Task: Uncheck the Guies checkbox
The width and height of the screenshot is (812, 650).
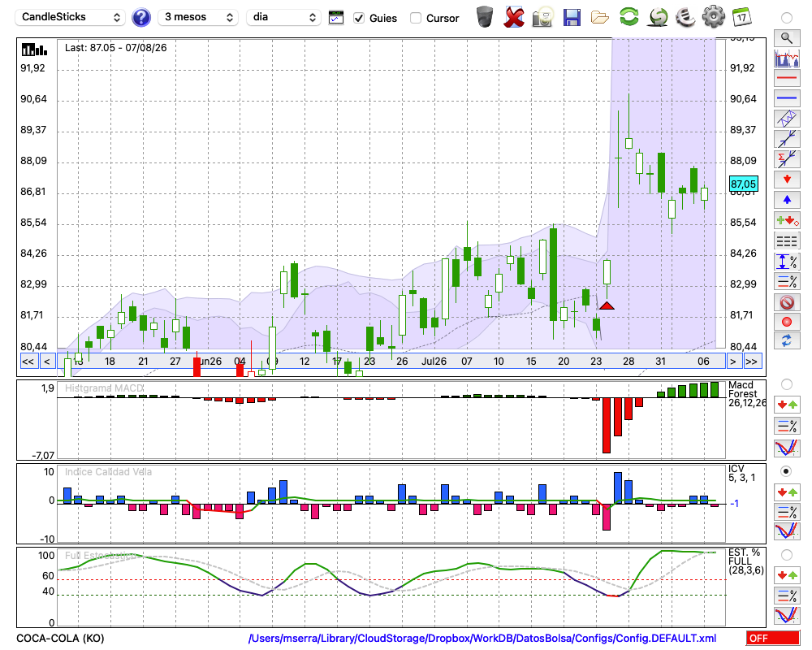Action: [358, 18]
